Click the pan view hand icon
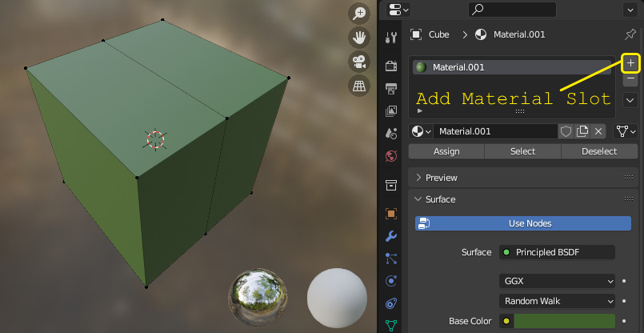The width and height of the screenshot is (644, 333). [359, 38]
